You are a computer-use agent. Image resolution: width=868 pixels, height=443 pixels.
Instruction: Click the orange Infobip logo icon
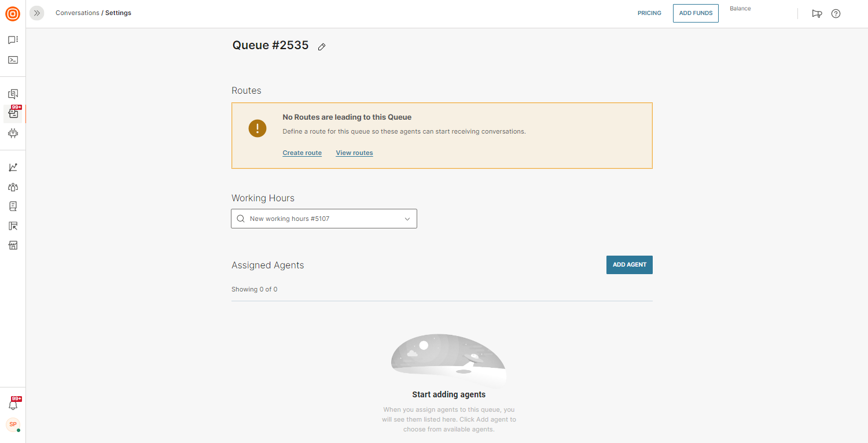tap(13, 14)
